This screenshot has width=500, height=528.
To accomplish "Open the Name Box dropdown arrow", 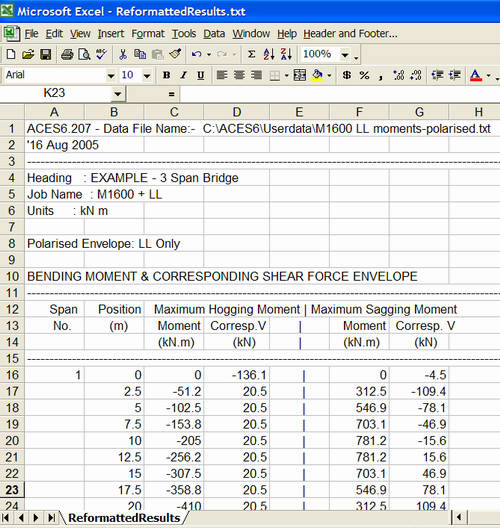I will pyautogui.click(x=118, y=93).
